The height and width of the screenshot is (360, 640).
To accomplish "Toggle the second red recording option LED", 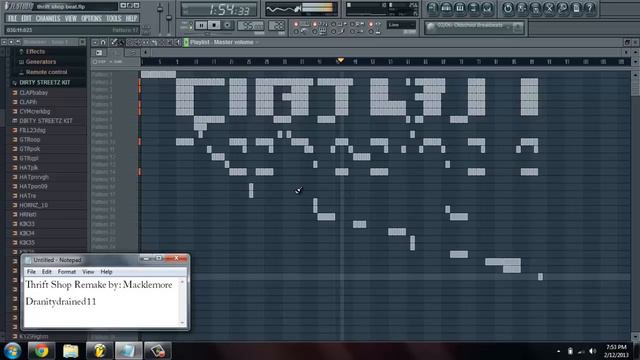I will tap(315, 24).
